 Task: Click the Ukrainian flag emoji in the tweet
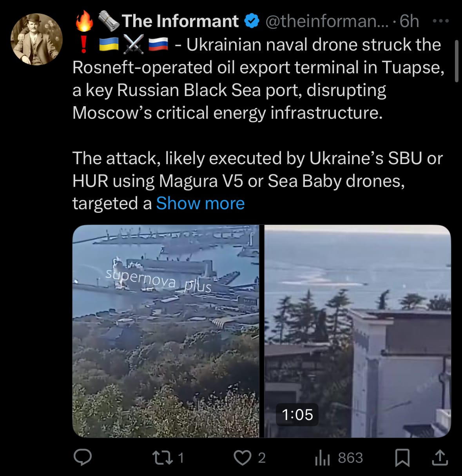point(109,45)
